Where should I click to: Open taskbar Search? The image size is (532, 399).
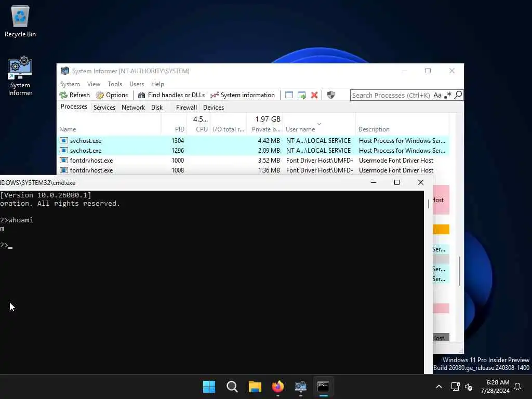[x=232, y=387]
